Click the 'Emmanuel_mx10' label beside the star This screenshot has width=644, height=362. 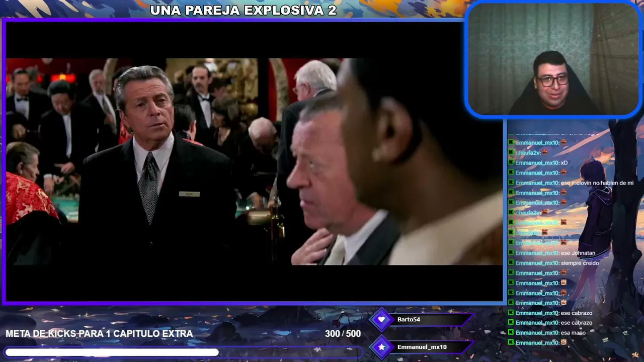[422, 347]
